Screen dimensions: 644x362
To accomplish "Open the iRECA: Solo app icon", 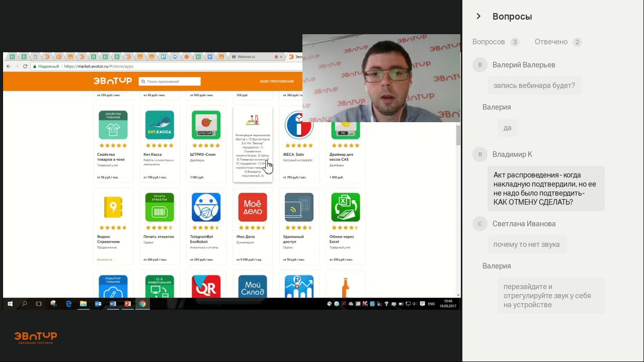I will point(299,125).
